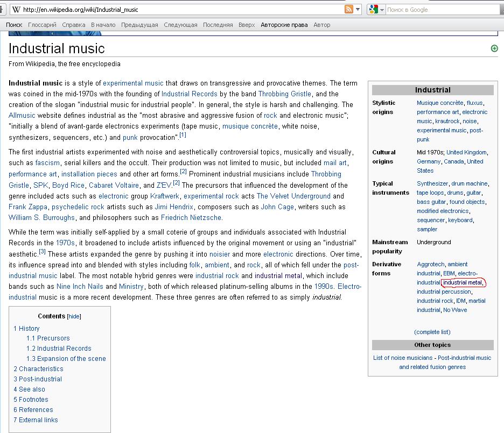This screenshot has width=504, height=433.
Task: Open the mail art link
Action: [x=335, y=163]
